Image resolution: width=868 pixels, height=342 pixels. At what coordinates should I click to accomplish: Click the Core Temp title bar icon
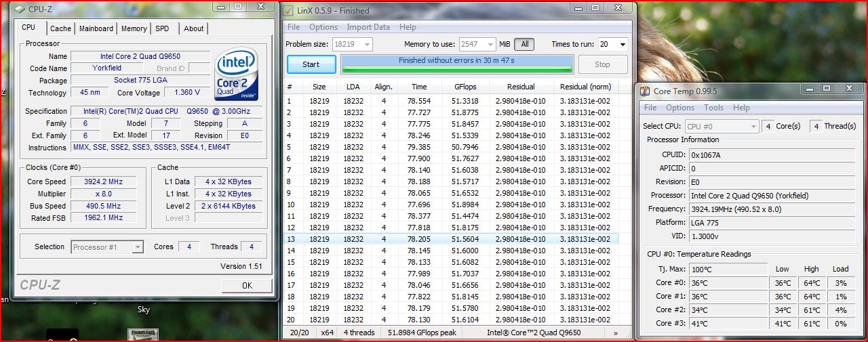tap(644, 91)
